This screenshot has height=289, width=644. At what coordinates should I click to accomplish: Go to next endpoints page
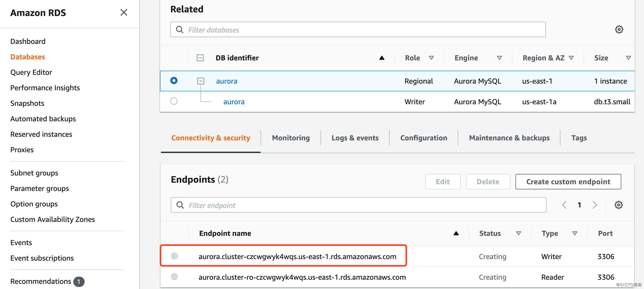[595, 205]
